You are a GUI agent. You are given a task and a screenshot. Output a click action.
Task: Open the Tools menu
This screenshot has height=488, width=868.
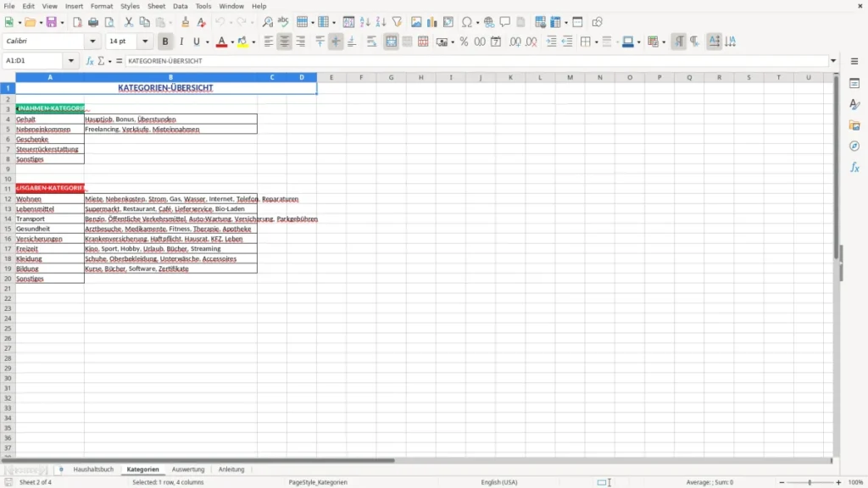[203, 6]
